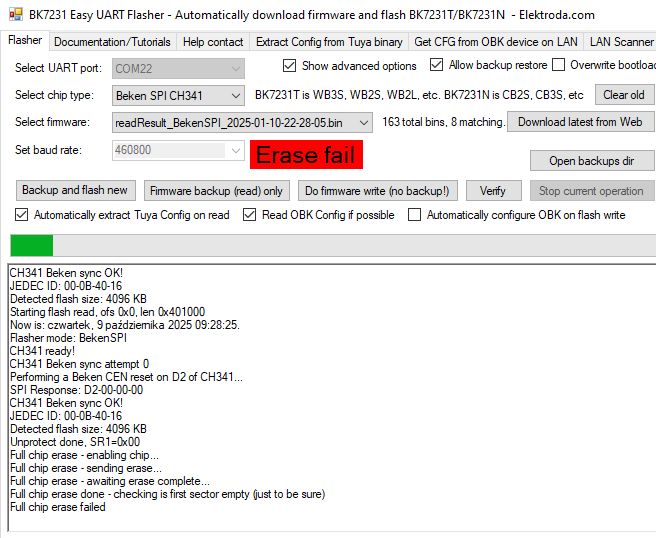Image resolution: width=656 pixels, height=538 pixels.
Task: Click log line 'CH341 ready!'
Action: [42, 351]
